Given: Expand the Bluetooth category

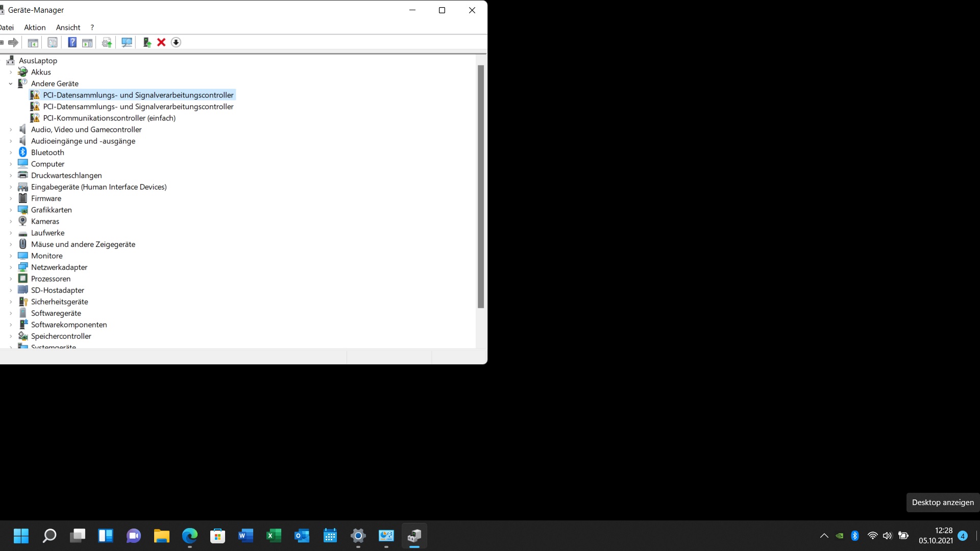Looking at the screenshot, I should [11, 153].
